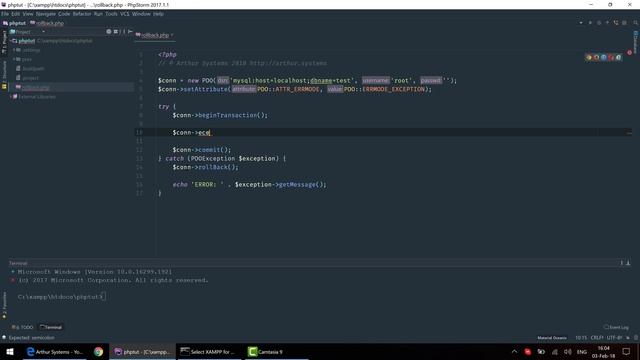Viewport: 640px width, 360px height.
Task: Click caret position 10:15 in status bar
Action: pyautogui.click(x=581, y=338)
